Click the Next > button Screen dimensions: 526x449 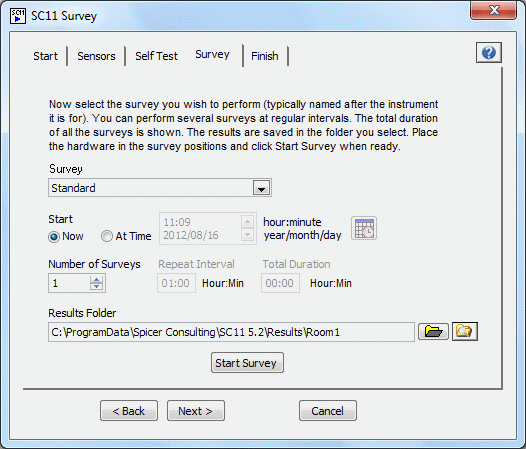pyautogui.click(x=196, y=411)
